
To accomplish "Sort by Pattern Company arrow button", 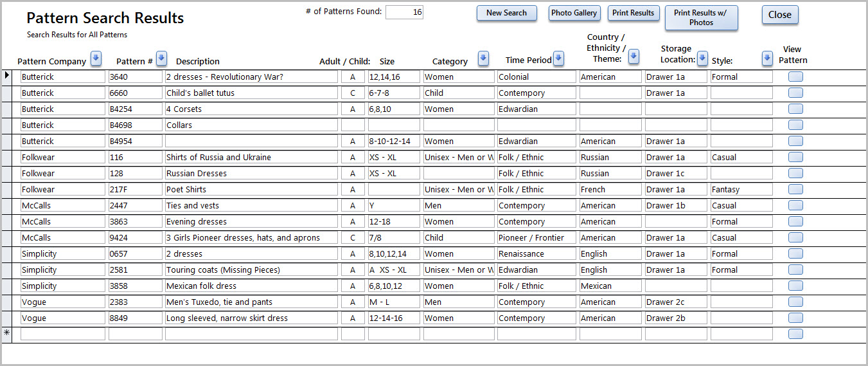I will [x=96, y=59].
